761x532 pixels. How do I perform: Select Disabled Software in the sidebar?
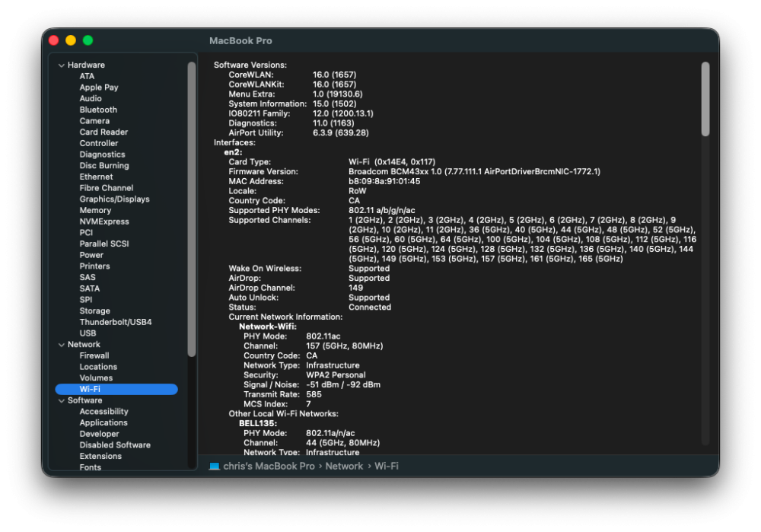[115, 445]
